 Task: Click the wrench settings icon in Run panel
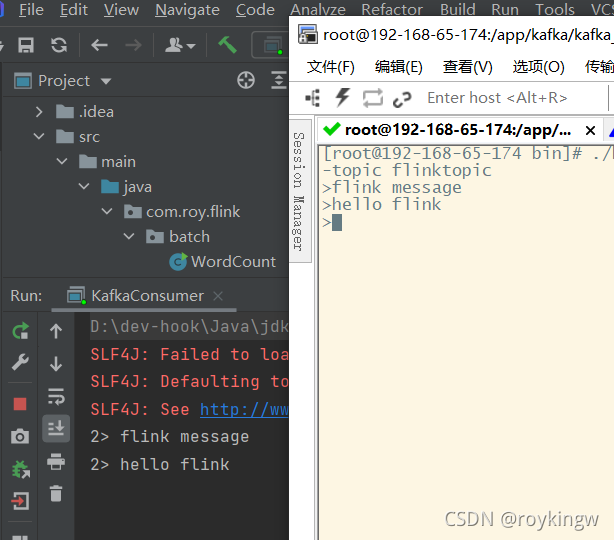(x=20, y=362)
